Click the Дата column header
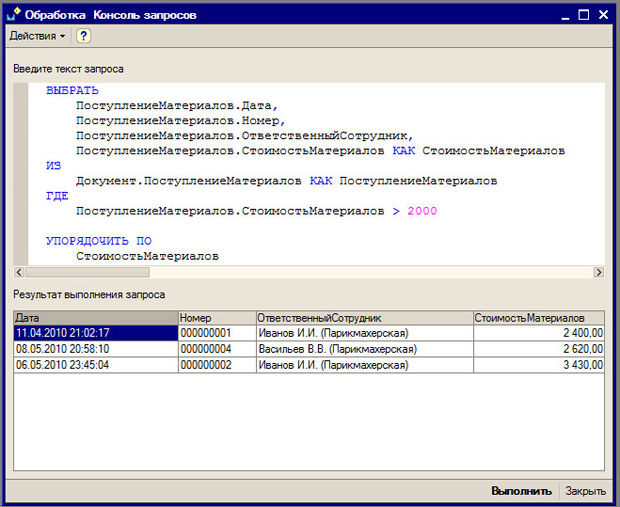The image size is (620, 507). (96, 318)
